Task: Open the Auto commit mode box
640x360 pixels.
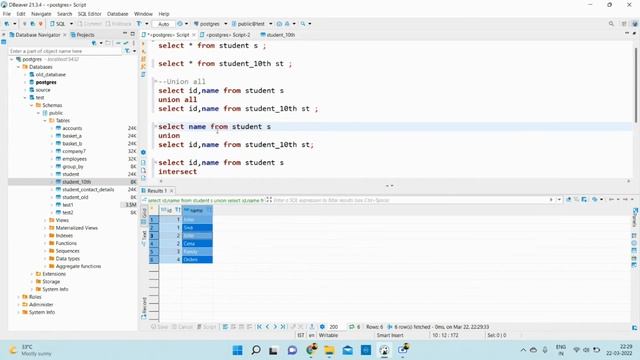Action: click(x=163, y=24)
